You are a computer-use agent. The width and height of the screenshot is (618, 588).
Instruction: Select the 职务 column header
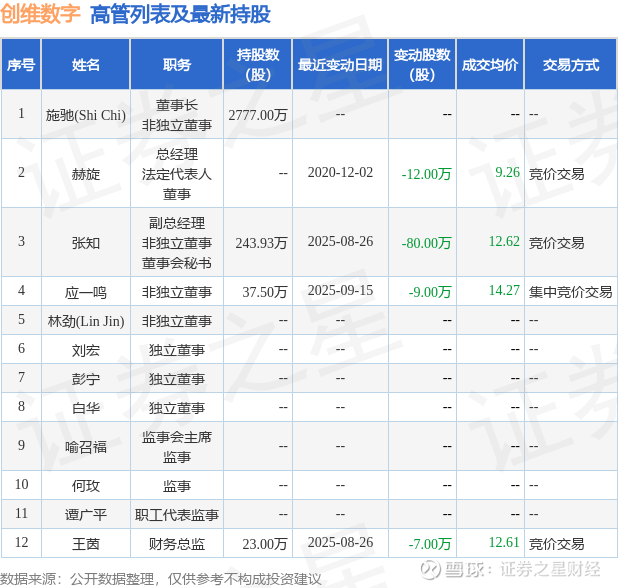(x=177, y=65)
